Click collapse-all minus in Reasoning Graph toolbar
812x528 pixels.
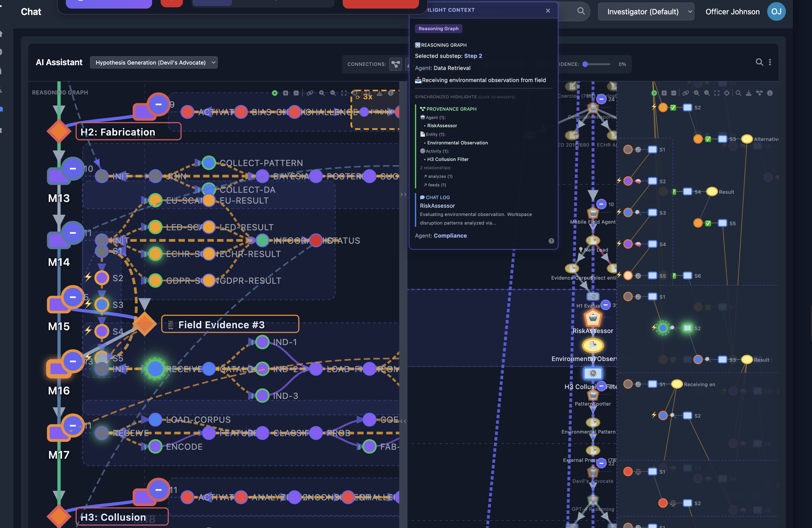coord(296,93)
